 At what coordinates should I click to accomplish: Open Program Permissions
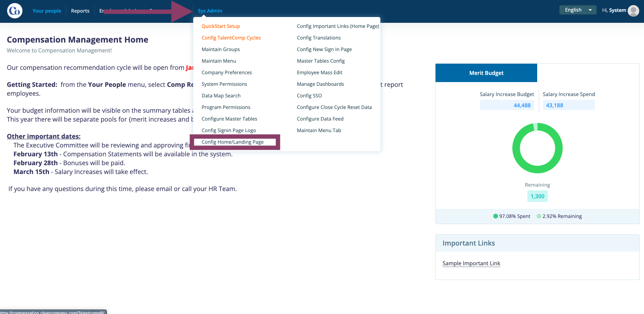[x=226, y=107]
